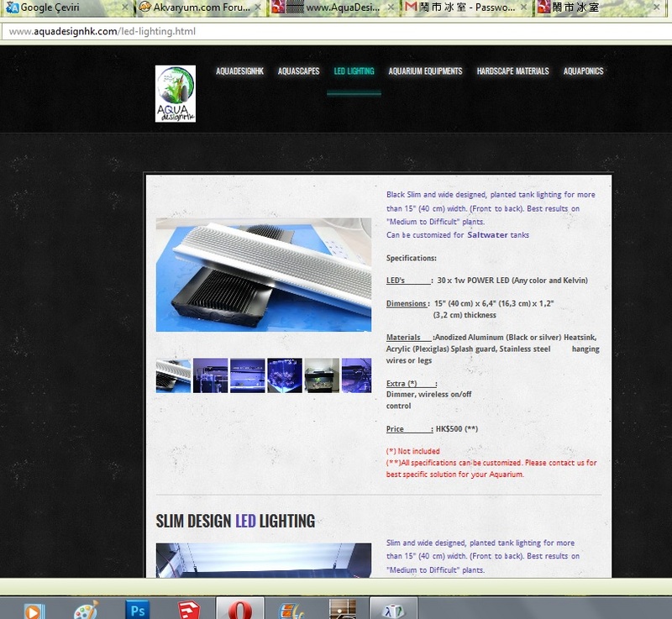This screenshot has height=619, width=672.
Task: Select LED LIGHTING in the navigation
Action: 354,71
